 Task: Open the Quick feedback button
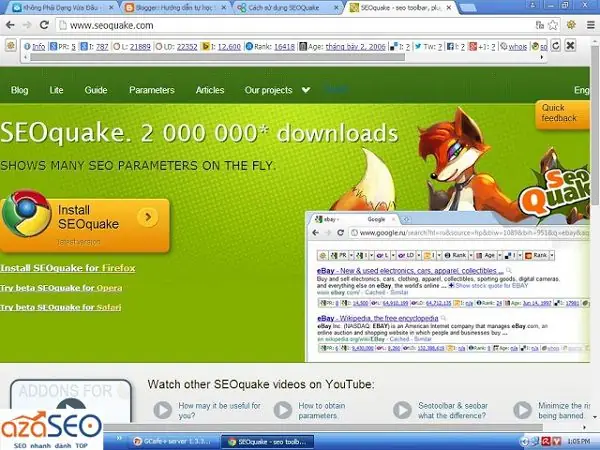click(x=562, y=114)
